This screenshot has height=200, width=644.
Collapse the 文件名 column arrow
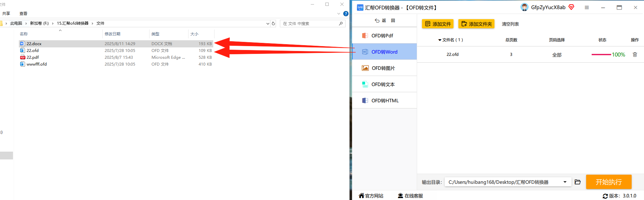(x=440, y=40)
